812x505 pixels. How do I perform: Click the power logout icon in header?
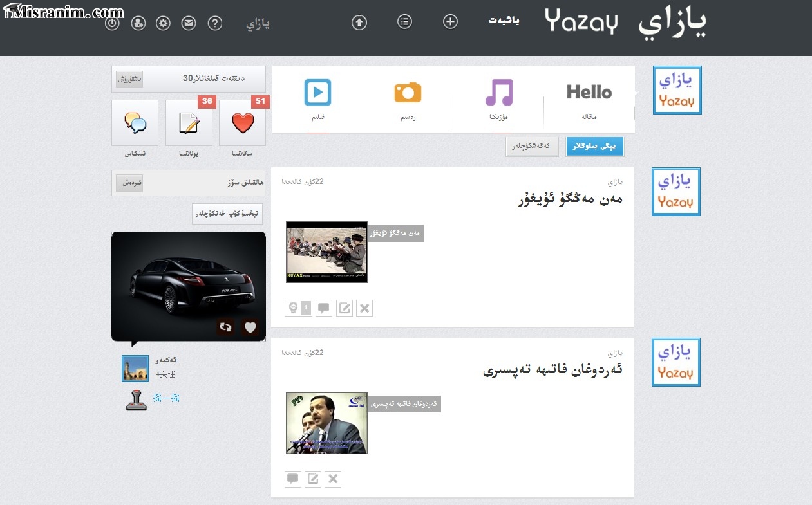click(112, 23)
